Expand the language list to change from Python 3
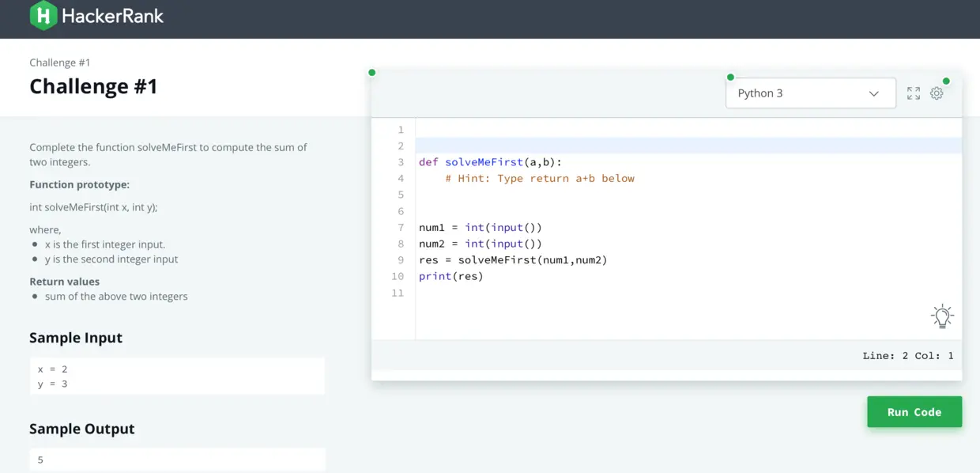Viewport: 980px width, 473px height. pyautogui.click(x=810, y=93)
